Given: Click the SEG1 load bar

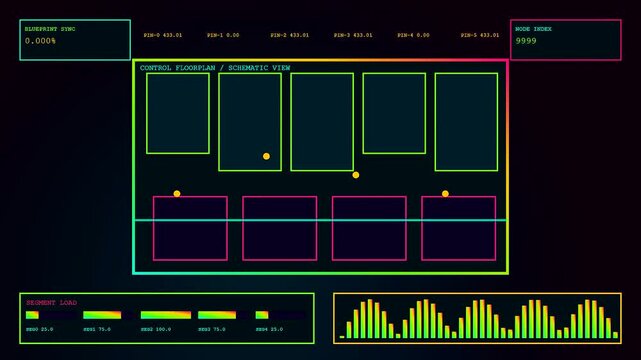Looking at the screenshot, I should click(x=108, y=315).
